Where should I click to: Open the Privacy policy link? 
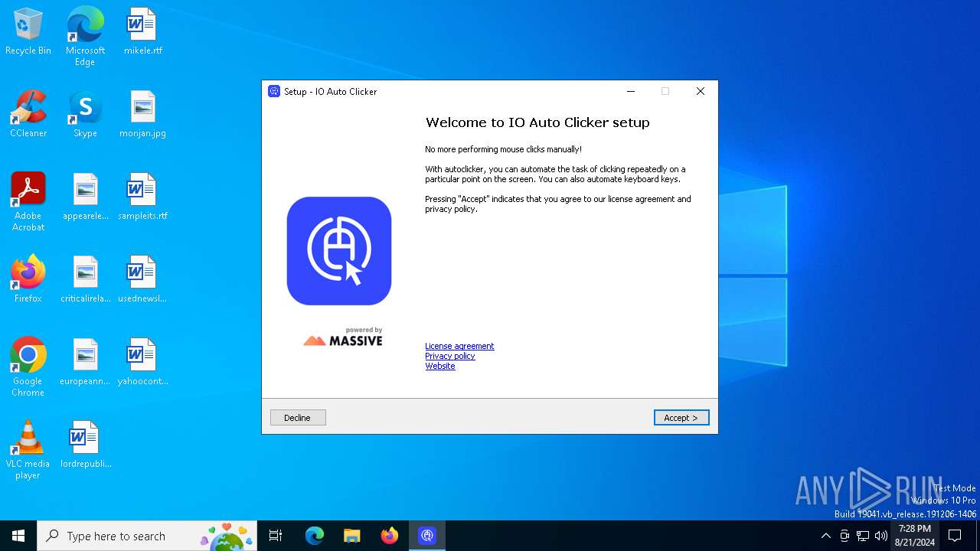450,356
